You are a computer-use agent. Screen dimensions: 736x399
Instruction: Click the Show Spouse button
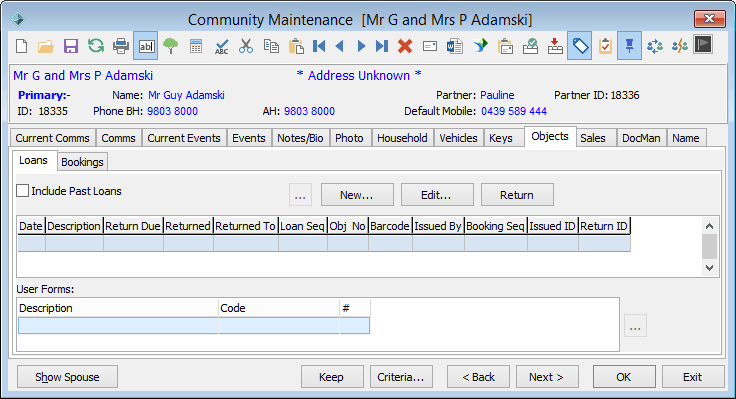coord(67,377)
